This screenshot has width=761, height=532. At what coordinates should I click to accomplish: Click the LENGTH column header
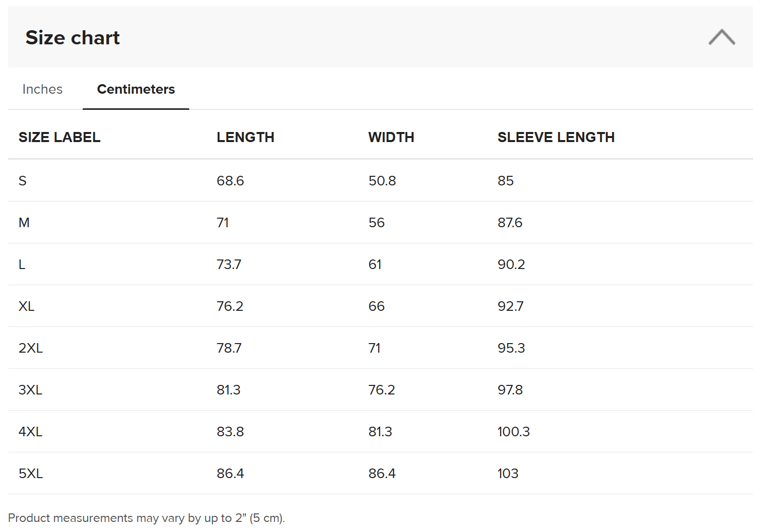[245, 137]
